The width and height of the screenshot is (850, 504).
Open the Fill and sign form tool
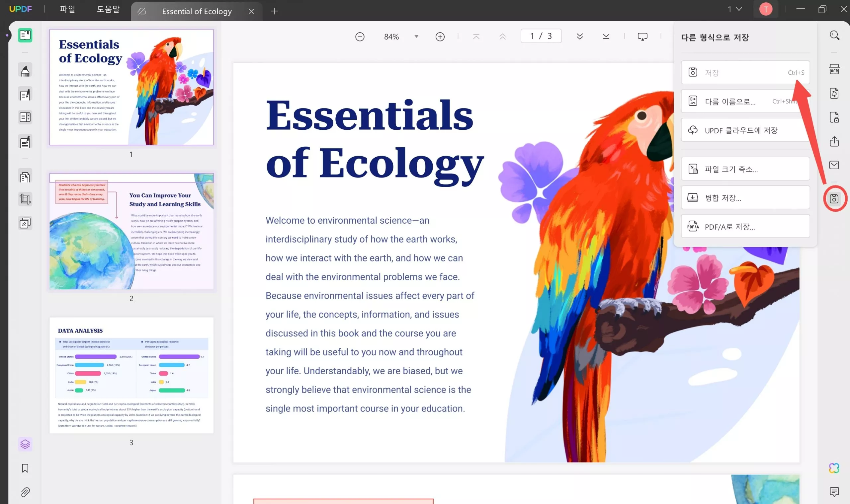[x=25, y=142]
